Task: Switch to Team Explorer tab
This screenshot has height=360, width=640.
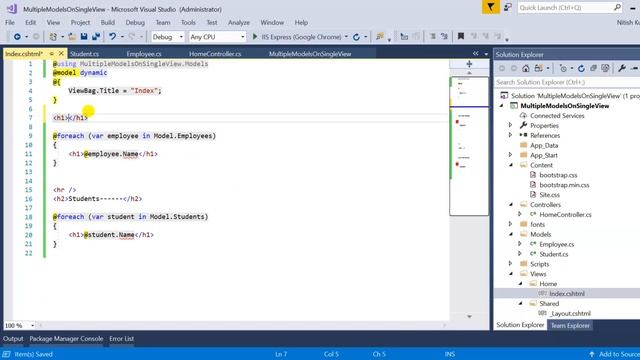Action: point(570,325)
